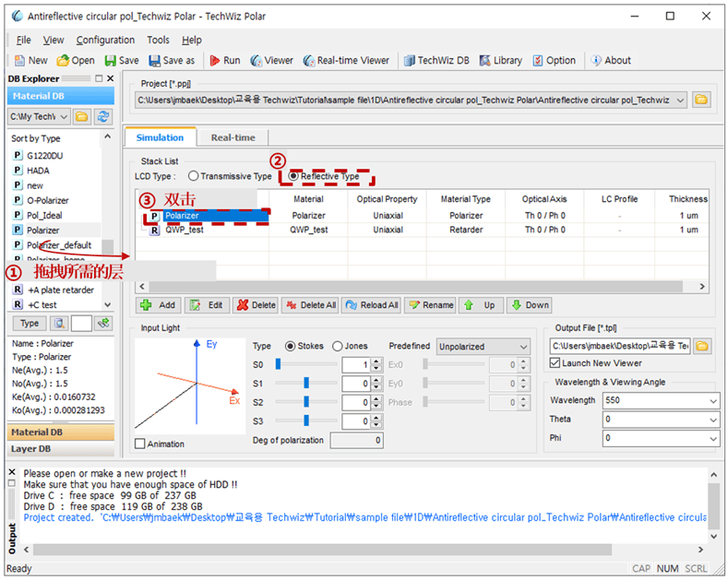Open the Real-time Viewer tool
Screen dimensions: 728x580
tap(345, 61)
